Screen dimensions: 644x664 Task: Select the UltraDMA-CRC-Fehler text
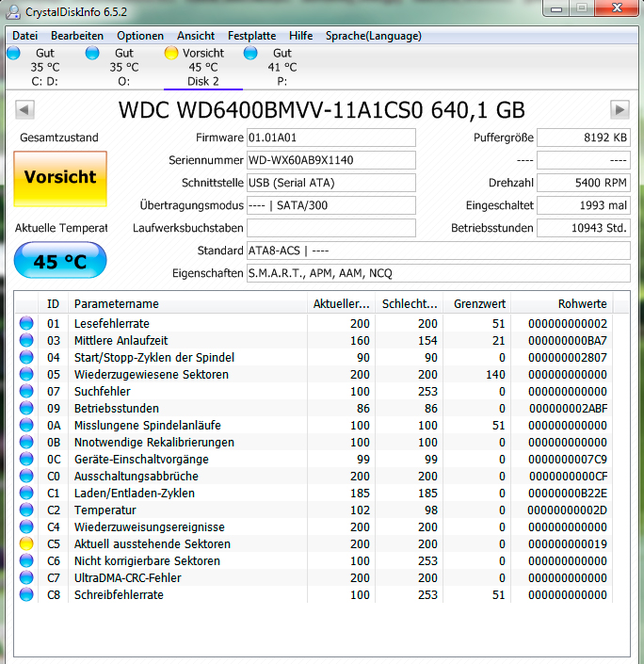pos(128,577)
